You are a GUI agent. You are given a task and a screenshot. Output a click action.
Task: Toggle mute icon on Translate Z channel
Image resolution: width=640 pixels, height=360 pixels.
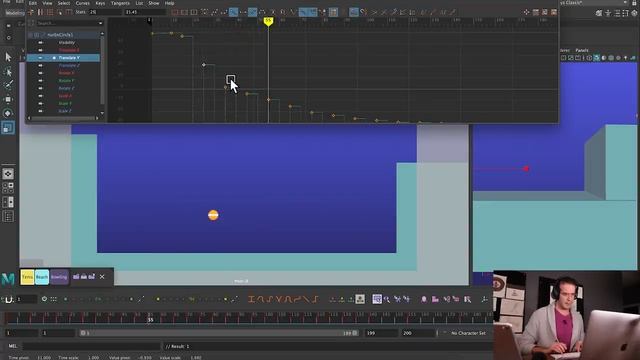[x=40, y=65]
